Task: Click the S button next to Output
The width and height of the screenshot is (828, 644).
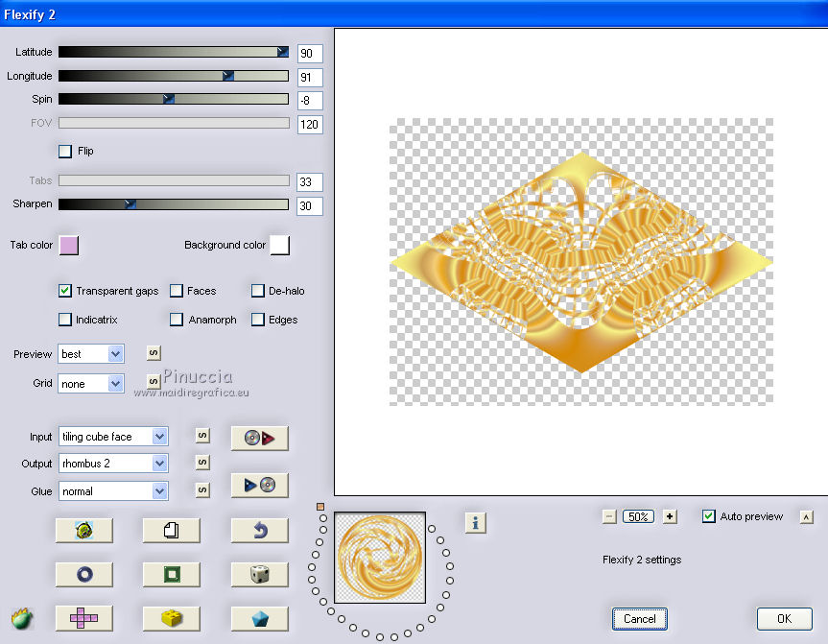Action: tap(202, 463)
